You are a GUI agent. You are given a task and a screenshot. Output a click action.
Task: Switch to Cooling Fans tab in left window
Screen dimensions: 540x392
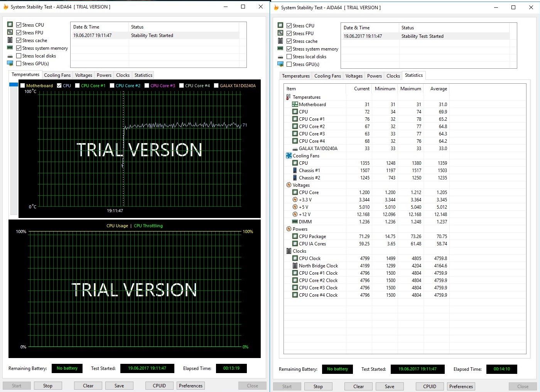pyautogui.click(x=57, y=75)
